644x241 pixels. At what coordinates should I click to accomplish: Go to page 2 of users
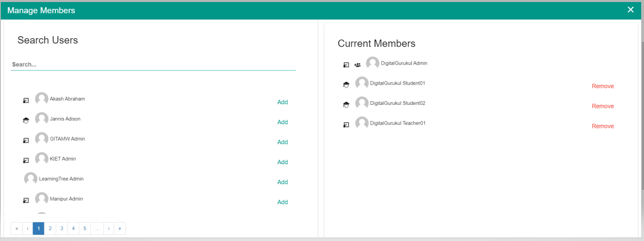[x=50, y=228]
